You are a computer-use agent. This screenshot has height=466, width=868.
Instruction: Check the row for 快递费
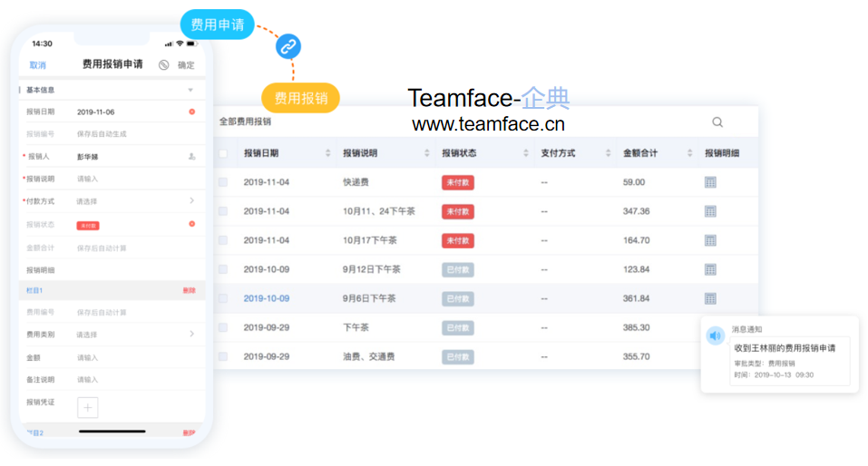click(x=223, y=182)
